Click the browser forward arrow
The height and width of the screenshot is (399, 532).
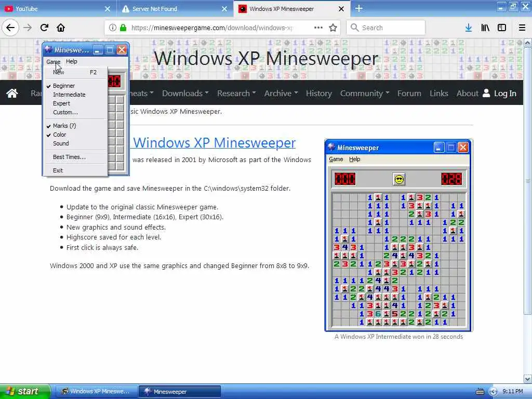click(x=28, y=28)
